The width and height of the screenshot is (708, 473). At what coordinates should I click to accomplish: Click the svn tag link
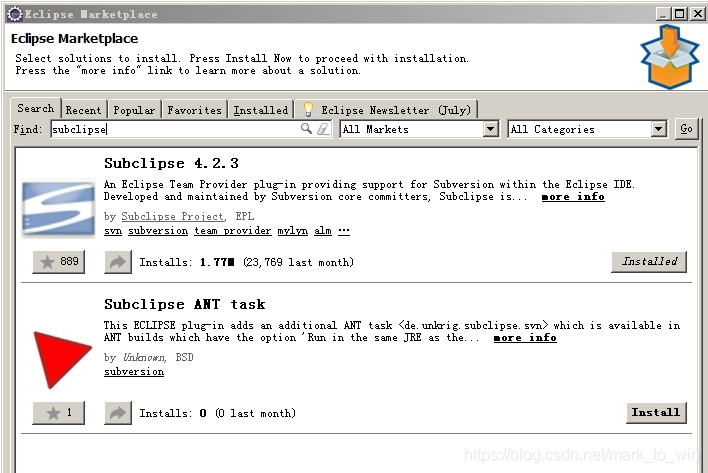(113, 231)
